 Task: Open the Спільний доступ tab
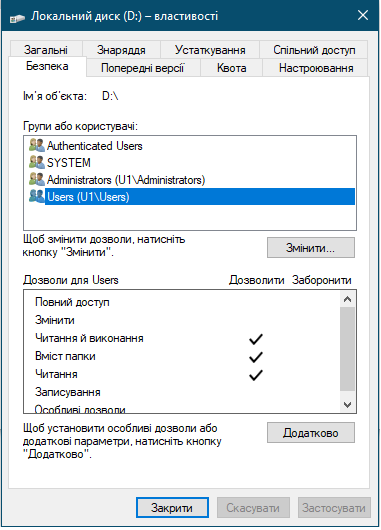[x=314, y=50]
